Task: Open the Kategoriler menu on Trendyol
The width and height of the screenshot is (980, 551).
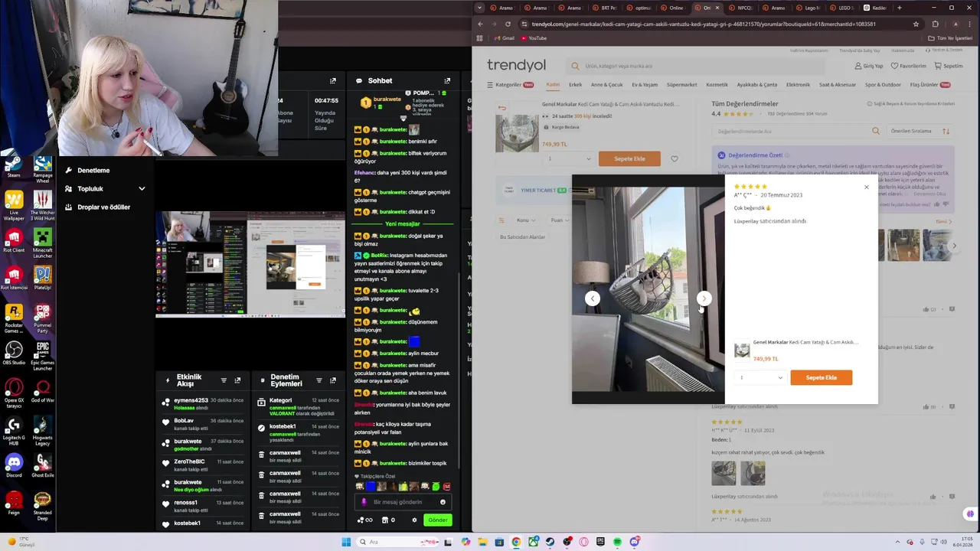Action: [510, 84]
